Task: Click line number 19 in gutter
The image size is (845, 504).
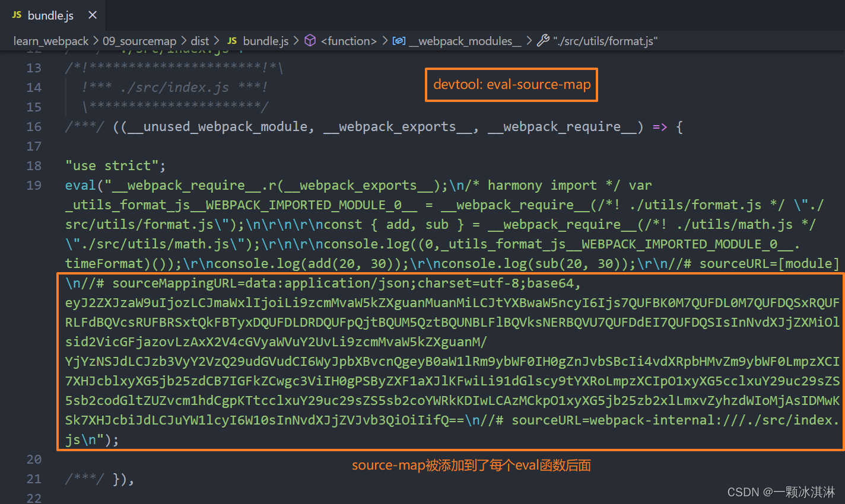Action: click(x=34, y=186)
